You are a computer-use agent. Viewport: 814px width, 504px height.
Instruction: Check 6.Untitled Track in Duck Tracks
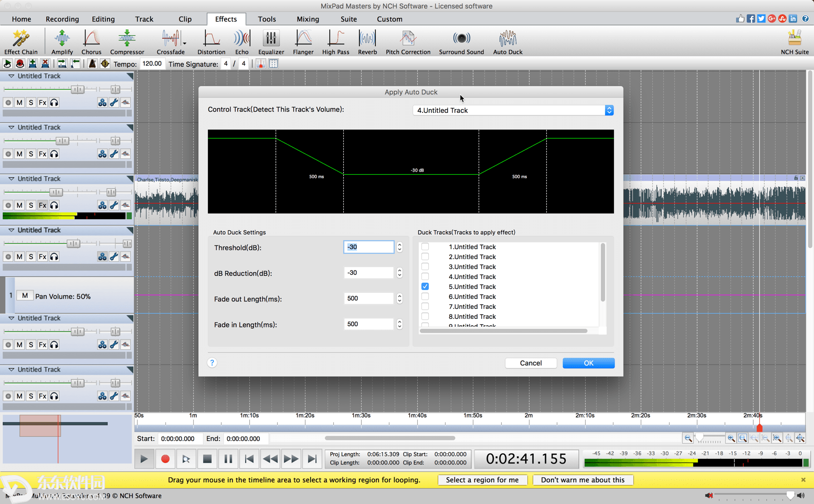[x=425, y=296]
